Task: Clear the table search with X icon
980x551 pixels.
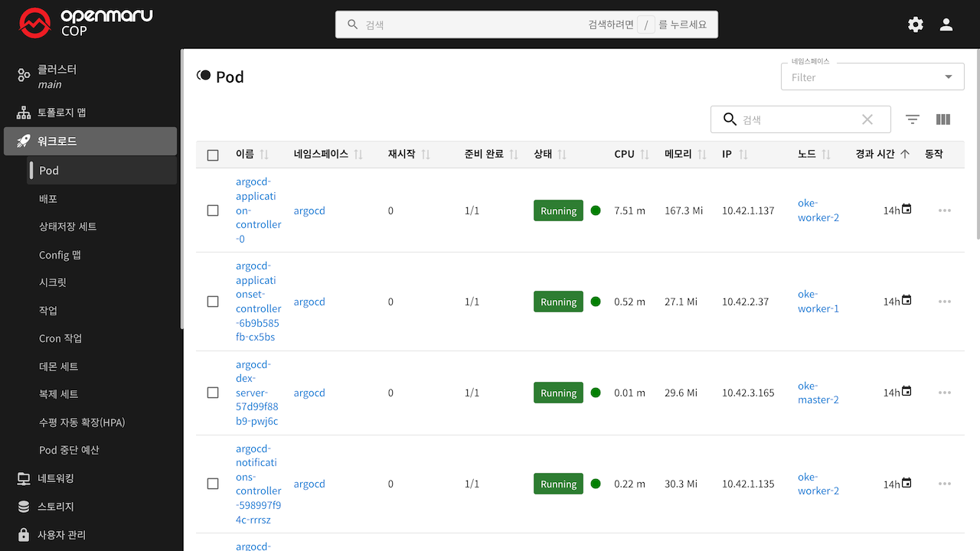Action: 867,119
